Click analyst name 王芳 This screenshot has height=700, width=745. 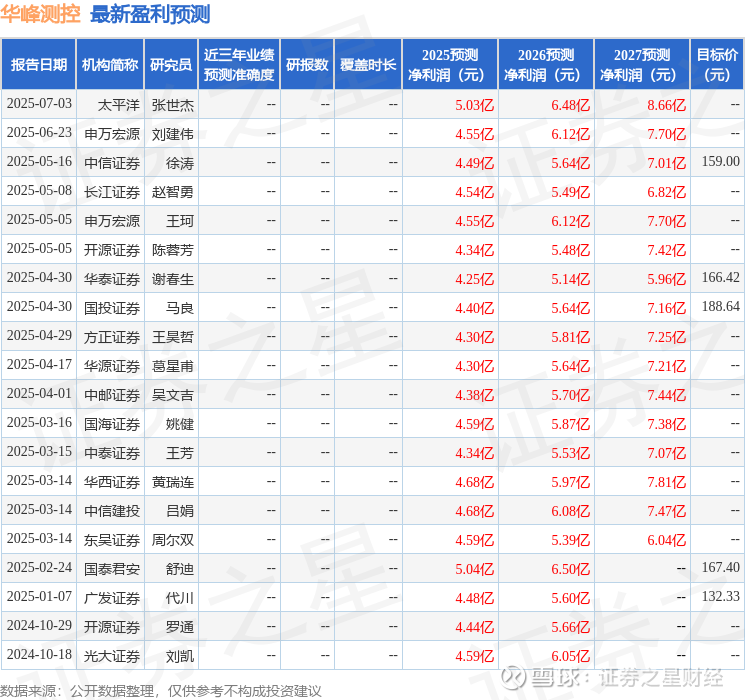coord(180,453)
